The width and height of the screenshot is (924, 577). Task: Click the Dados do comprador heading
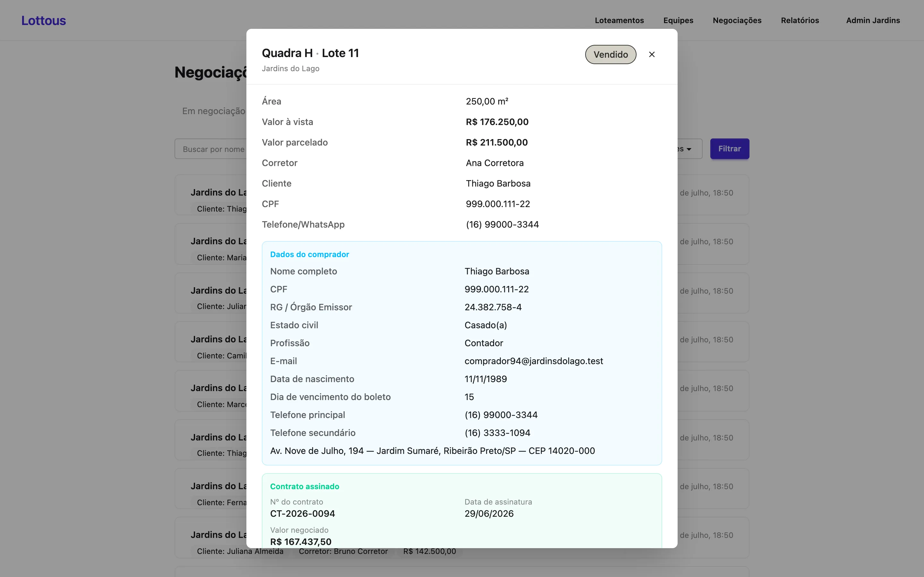click(309, 254)
